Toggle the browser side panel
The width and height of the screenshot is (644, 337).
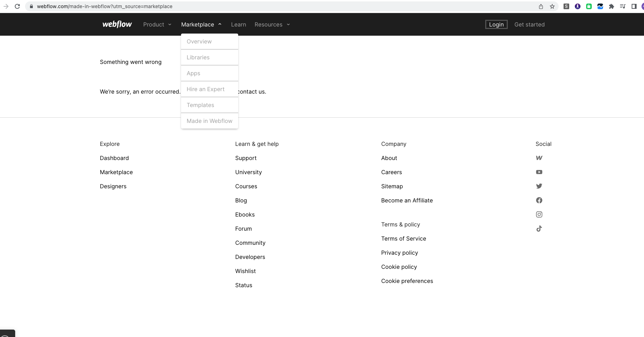pyautogui.click(x=634, y=6)
